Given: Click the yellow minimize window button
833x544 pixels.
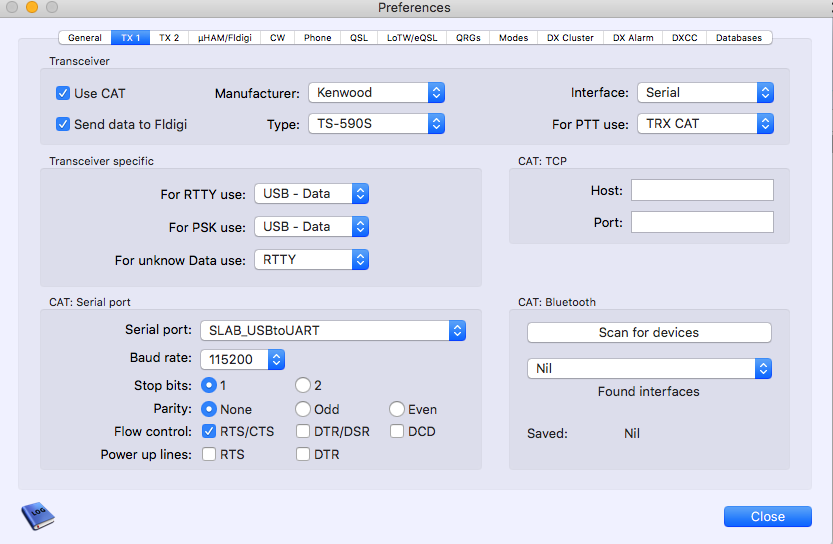Looking at the screenshot, I should pos(32,7).
